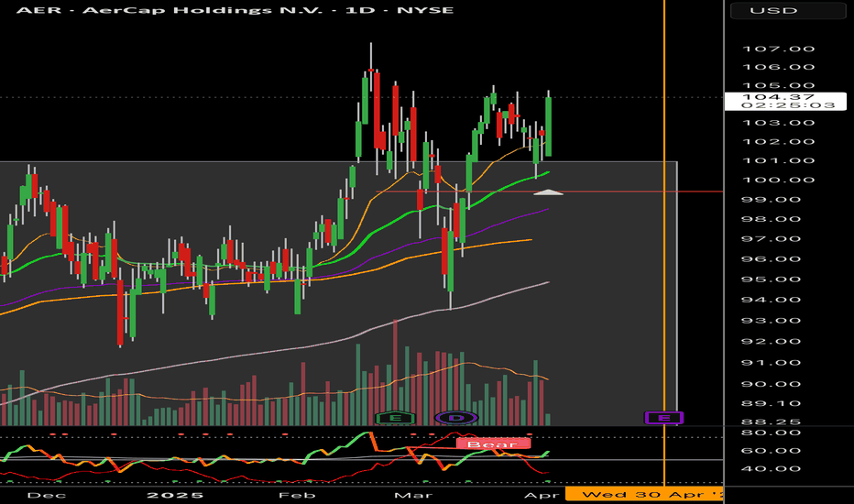Click the 60.00 indicator scale label
The height and width of the screenshot is (504, 854).
[772, 451]
